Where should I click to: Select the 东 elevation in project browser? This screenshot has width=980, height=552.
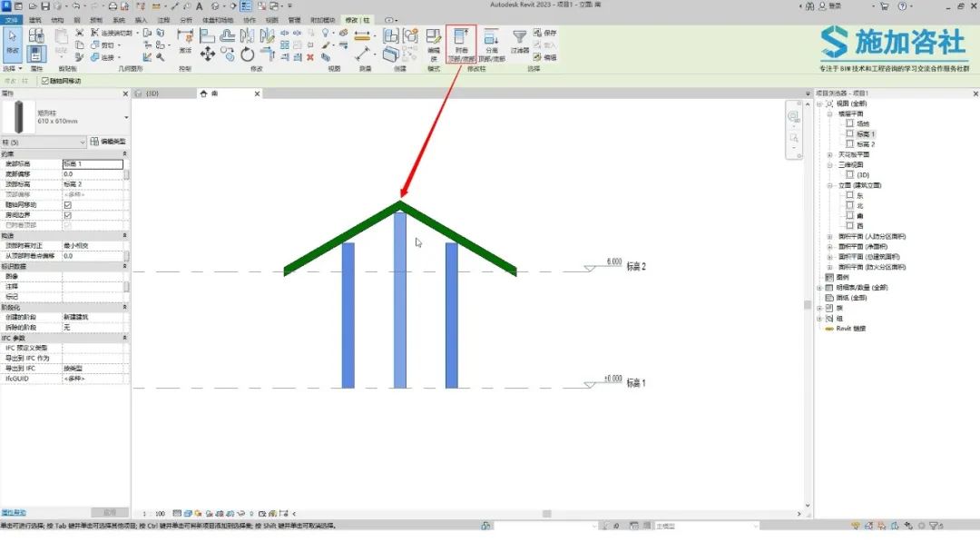tap(860, 196)
